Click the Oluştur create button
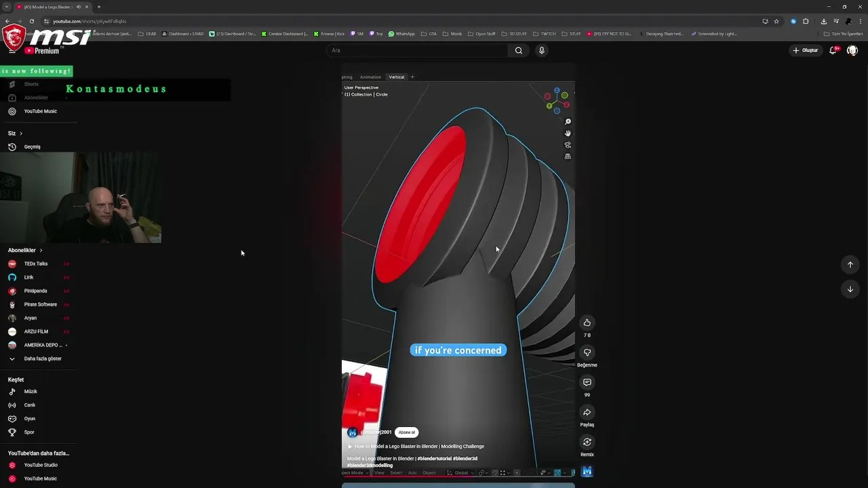 (806, 50)
